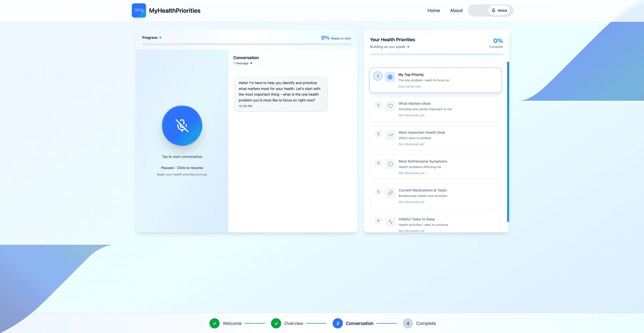
Task: Go to the Welcome step checkmark
Action: click(x=214, y=323)
